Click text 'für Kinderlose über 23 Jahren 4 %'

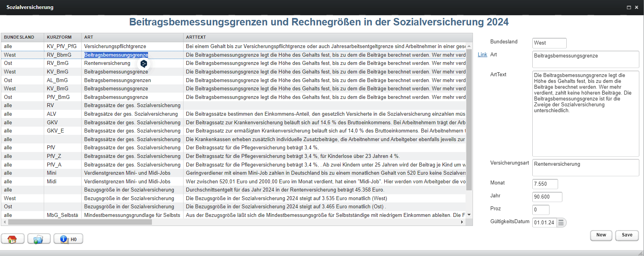coord(360,156)
